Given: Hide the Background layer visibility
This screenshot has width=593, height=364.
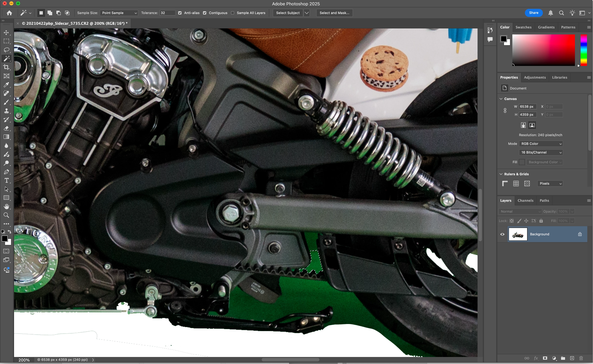Looking at the screenshot, I should point(502,234).
